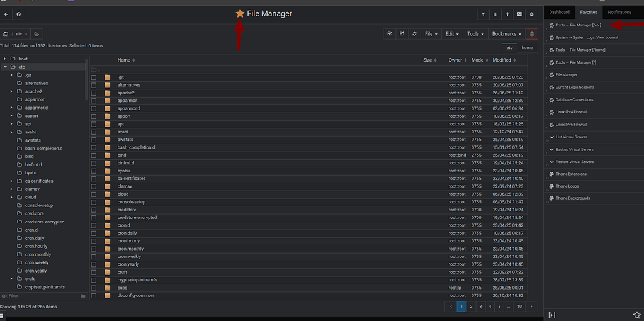Click the folder icon of apache2 row
This screenshot has height=321, width=644.
(x=108, y=93)
